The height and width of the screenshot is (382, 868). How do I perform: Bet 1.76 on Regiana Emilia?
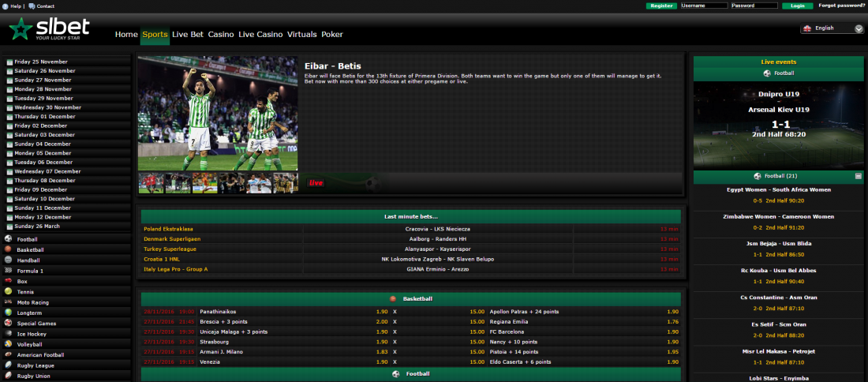pos(672,322)
